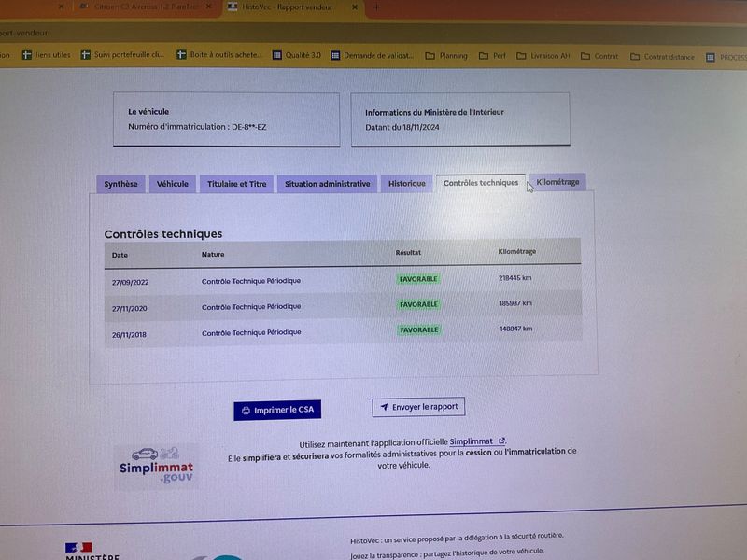
Task: Open the Contrat bookmark folder
Action: tap(599, 56)
